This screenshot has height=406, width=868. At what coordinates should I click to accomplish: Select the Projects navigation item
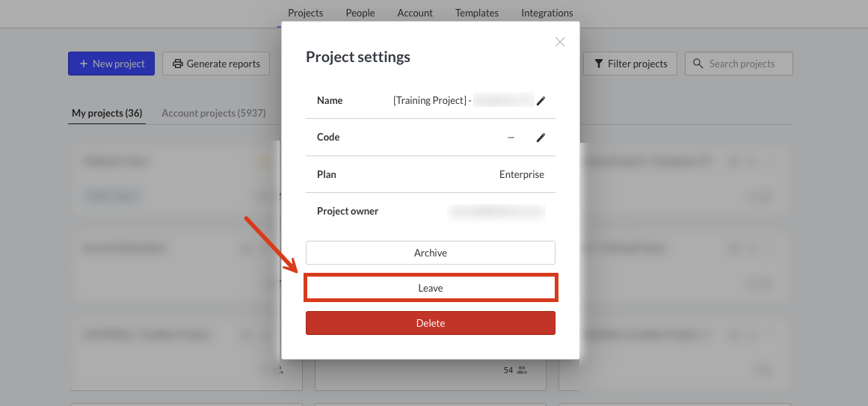pos(306,13)
